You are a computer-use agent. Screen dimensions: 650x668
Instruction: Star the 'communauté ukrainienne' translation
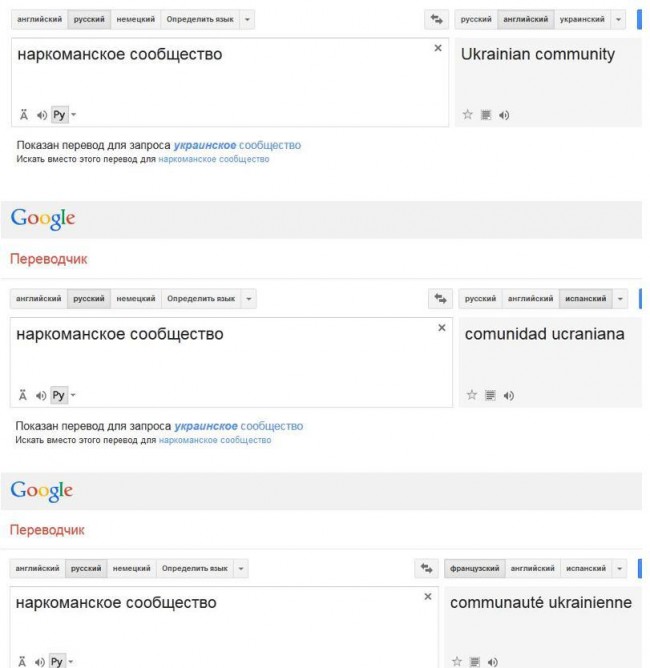[456, 661]
